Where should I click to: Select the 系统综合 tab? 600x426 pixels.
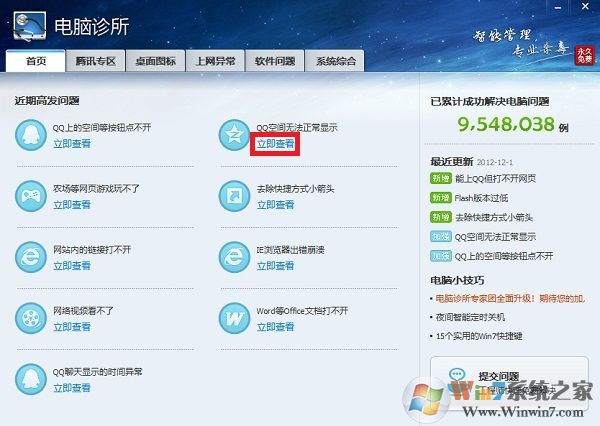335,61
